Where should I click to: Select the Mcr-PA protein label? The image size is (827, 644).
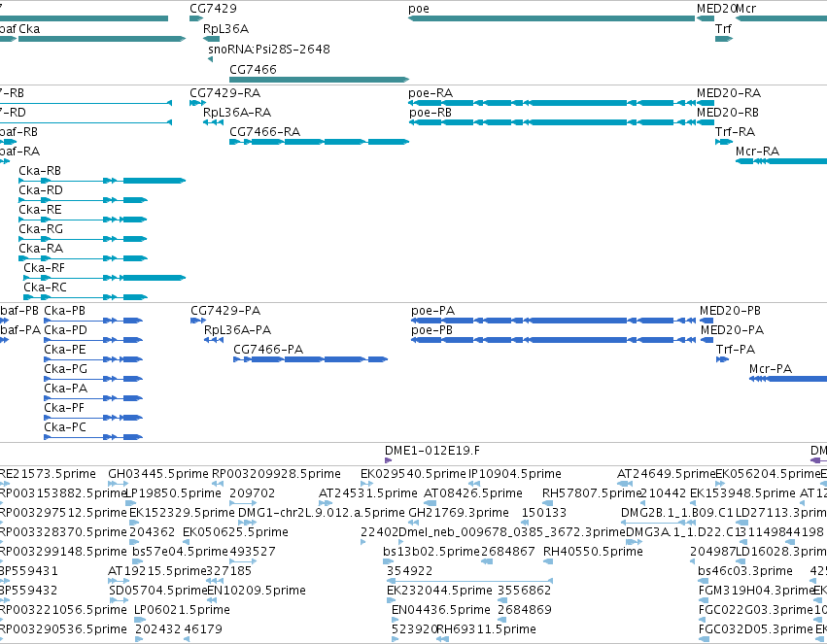(771, 369)
